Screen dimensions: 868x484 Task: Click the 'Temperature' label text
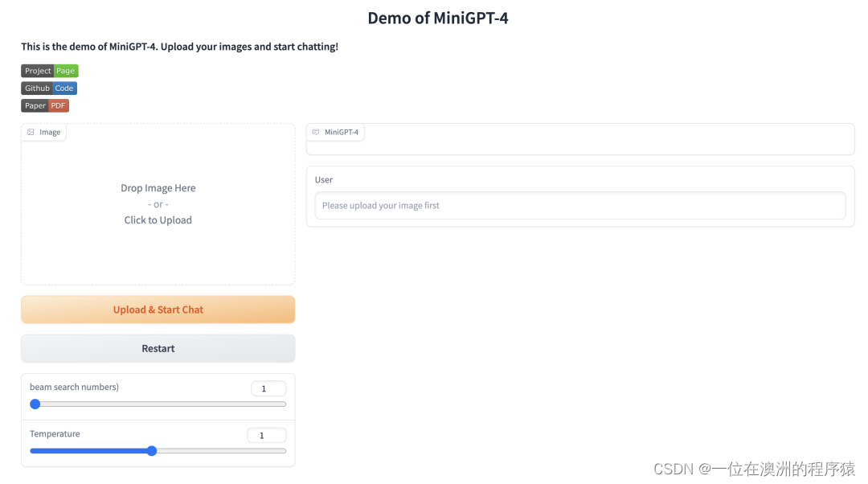(x=55, y=433)
